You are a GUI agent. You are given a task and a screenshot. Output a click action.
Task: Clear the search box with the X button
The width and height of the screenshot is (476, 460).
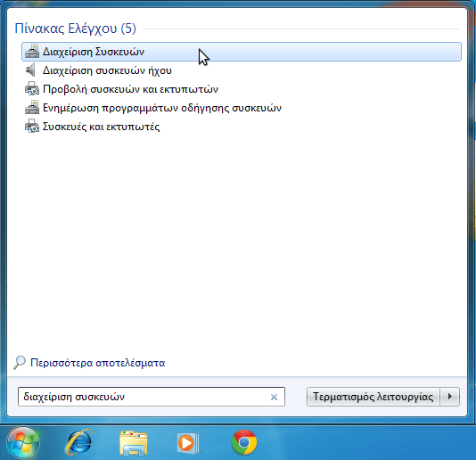pos(274,397)
